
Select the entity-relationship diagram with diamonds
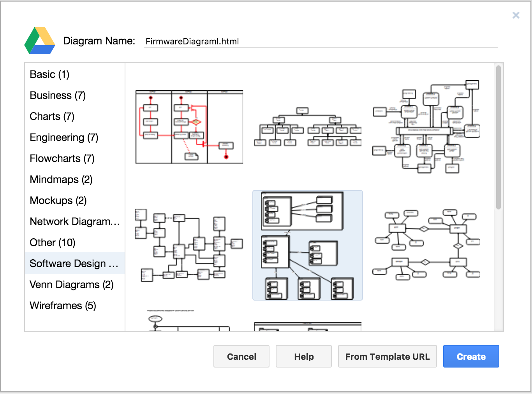tap(426, 245)
